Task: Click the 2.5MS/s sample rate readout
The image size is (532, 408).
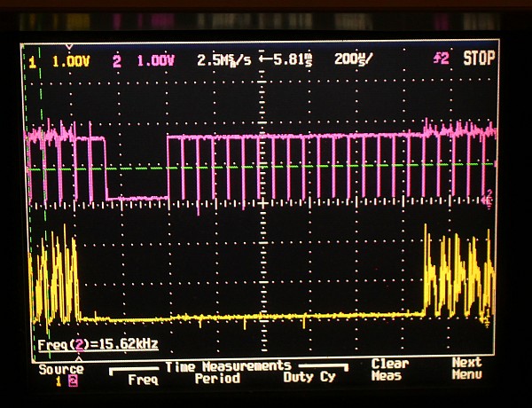Action: (x=222, y=61)
